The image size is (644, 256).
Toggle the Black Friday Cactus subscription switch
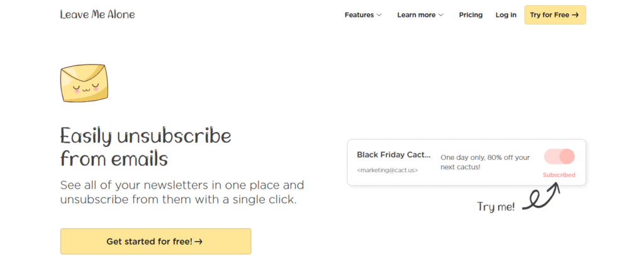[x=559, y=157]
